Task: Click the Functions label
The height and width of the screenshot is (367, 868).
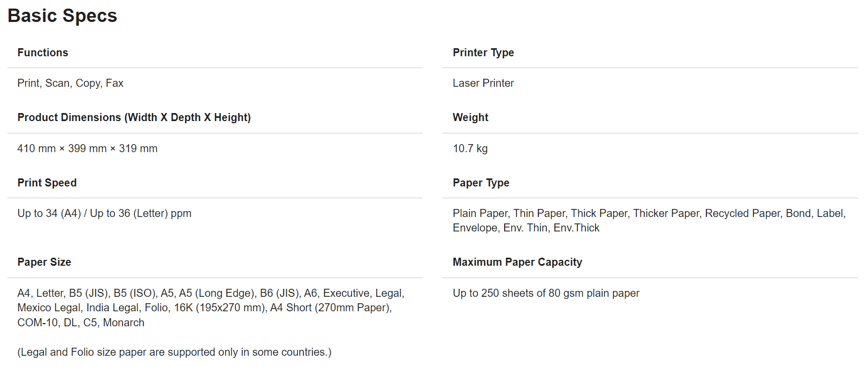Action: coord(43,53)
